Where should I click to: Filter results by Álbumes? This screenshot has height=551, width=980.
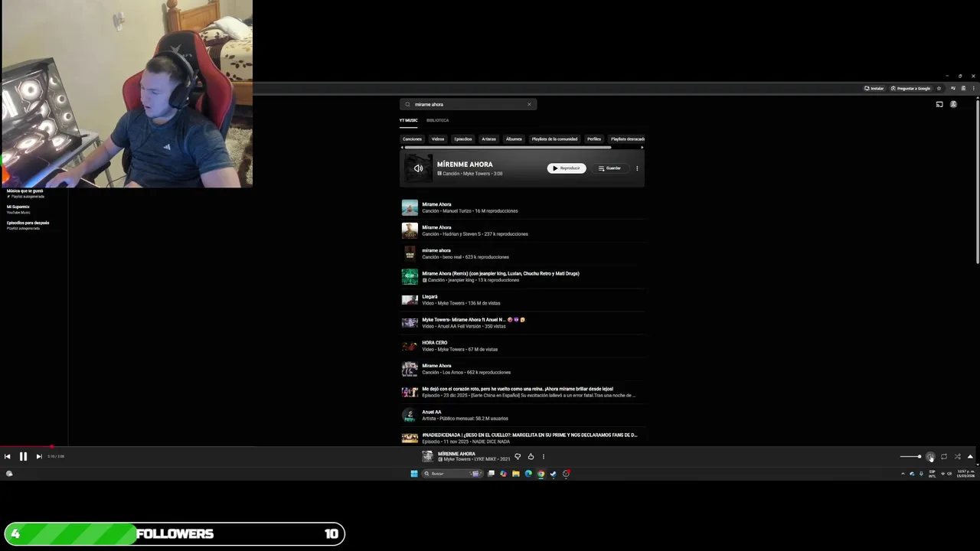pyautogui.click(x=514, y=139)
